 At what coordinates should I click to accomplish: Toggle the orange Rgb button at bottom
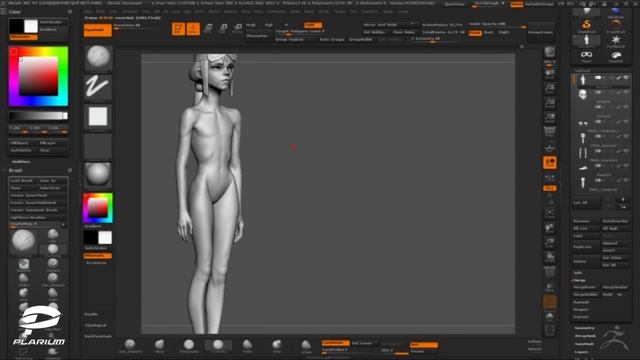tap(424, 345)
